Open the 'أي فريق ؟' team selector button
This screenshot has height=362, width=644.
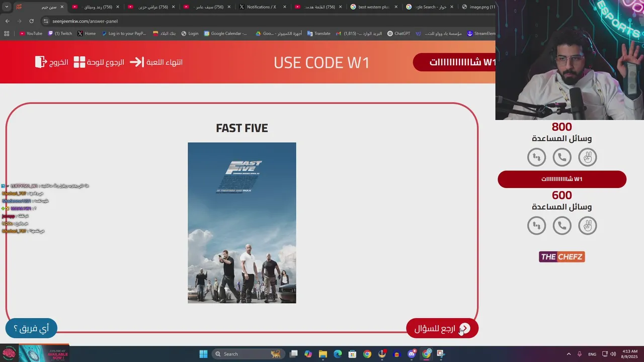coord(31,328)
